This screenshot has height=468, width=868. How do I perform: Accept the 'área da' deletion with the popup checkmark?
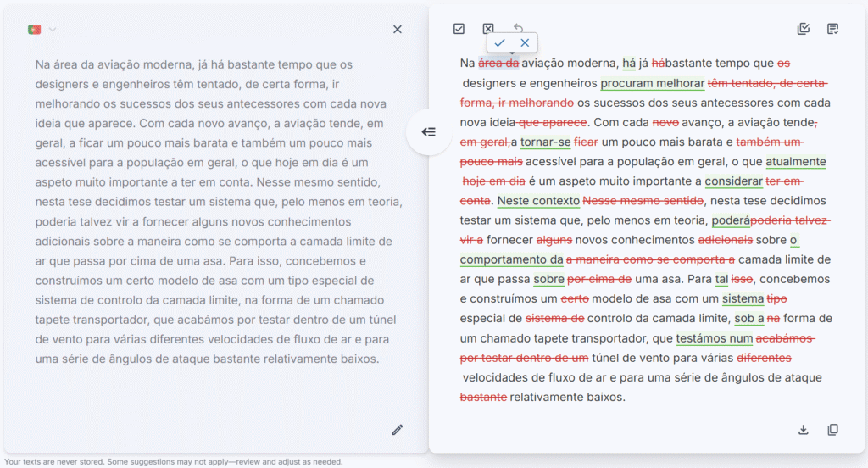(500, 43)
